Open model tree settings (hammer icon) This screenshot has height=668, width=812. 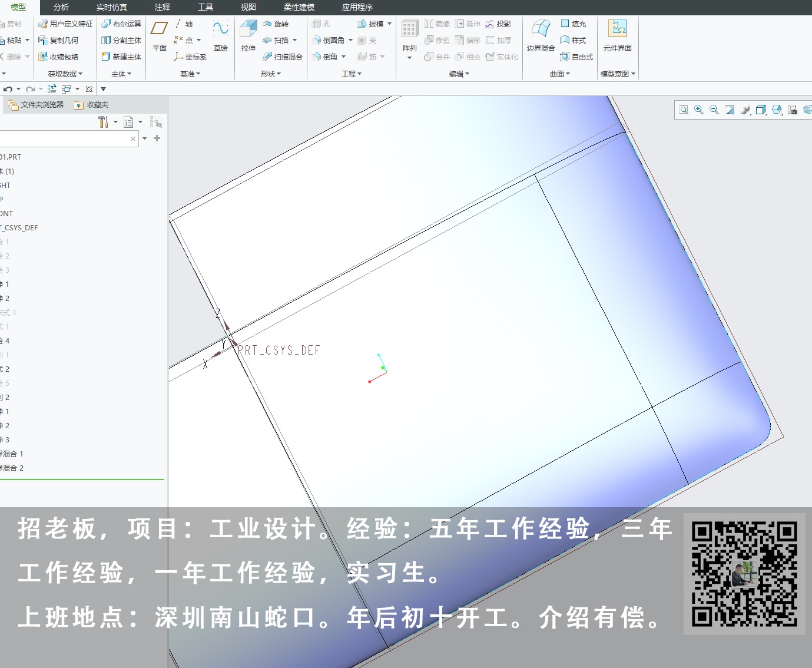coord(103,122)
